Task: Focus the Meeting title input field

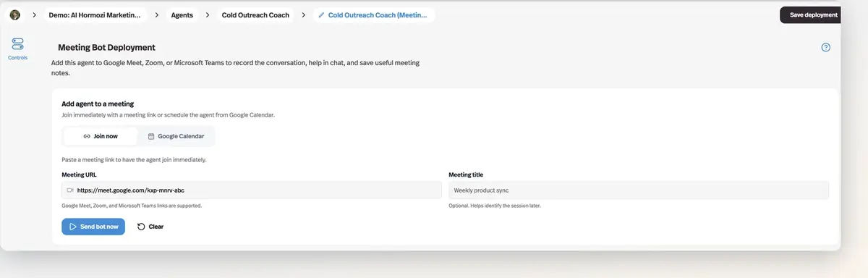Action: coord(639,190)
